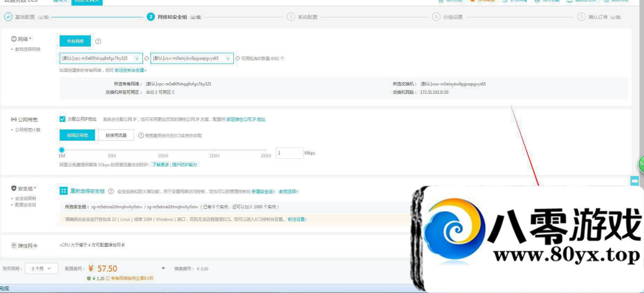
Task: Open the switch dropdown vsw-m5einykw9pjpsepgvys65
Action: click(192, 58)
